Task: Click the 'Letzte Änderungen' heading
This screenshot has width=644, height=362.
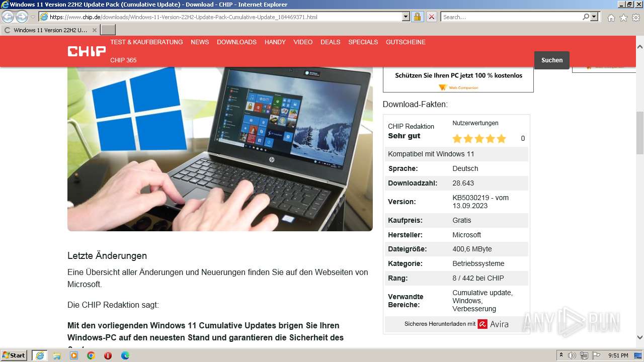Action: 107,256
